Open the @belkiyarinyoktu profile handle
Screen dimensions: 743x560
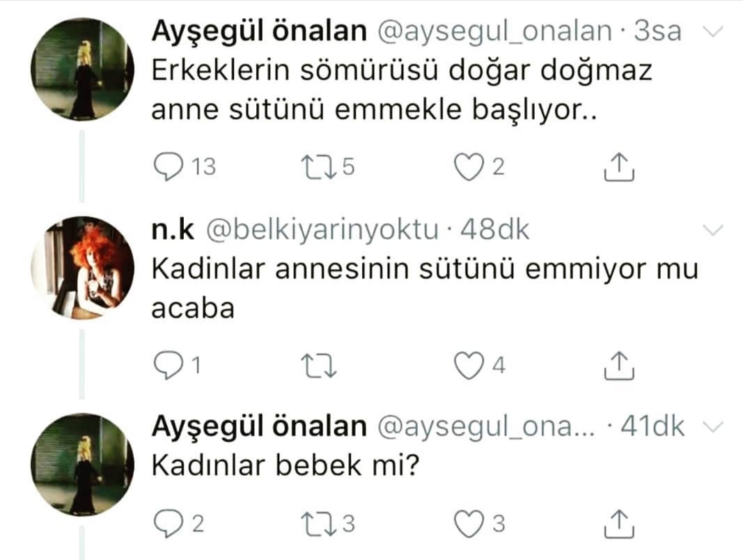(322, 231)
